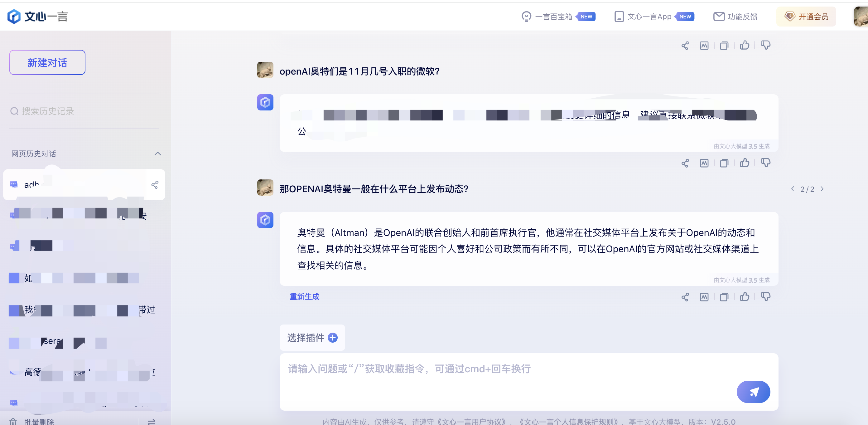Like the topmost response with thumbs up
This screenshot has height=425, width=868.
pyautogui.click(x=744, y=46)
